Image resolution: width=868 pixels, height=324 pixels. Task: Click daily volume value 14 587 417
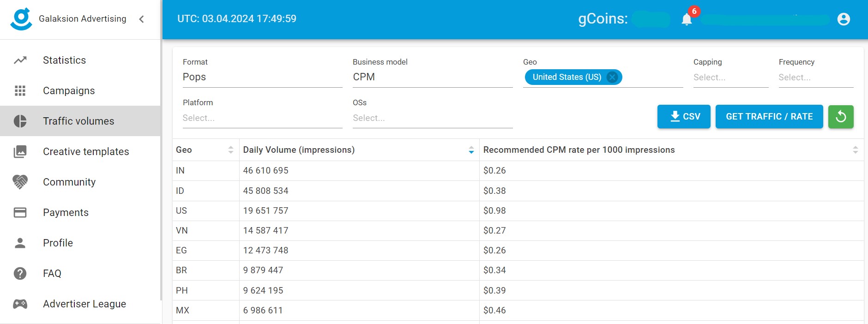265,230
